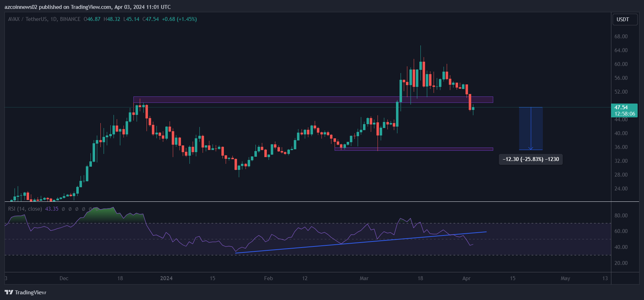Click the Apr label on time axis
Image resolution: width=644 pixels, height=300 pixels.
[466, 278]
